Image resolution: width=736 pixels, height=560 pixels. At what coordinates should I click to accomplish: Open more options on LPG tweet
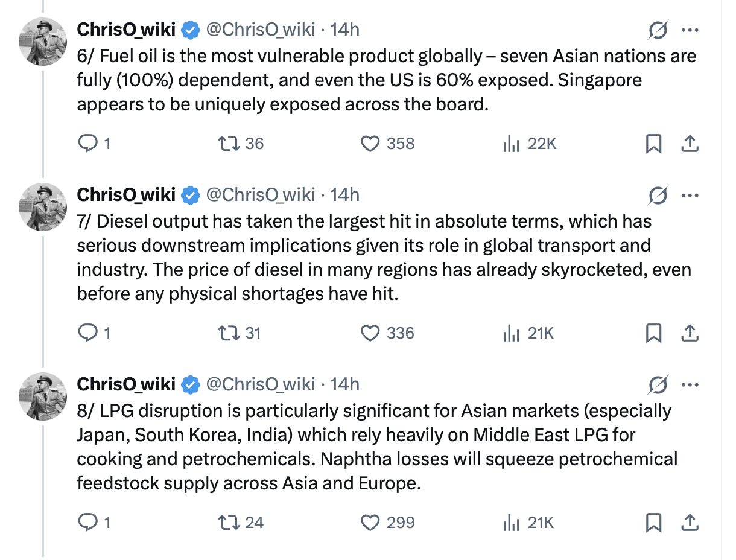pyautogui.click(x=690, y=384)
